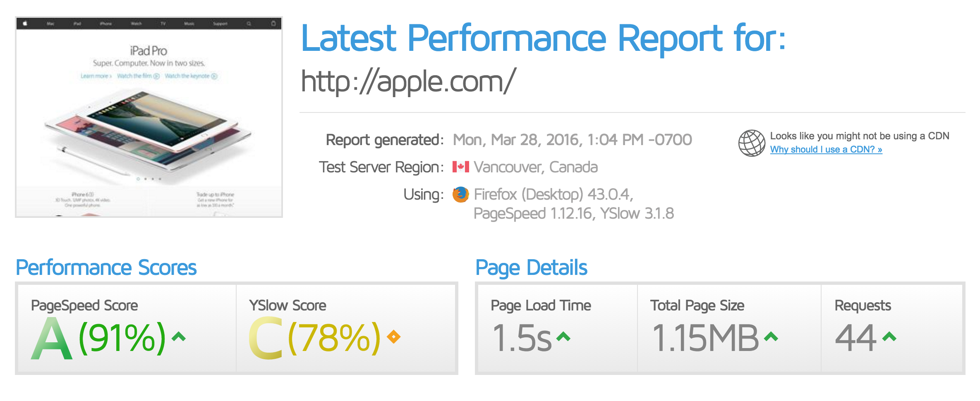
Task: Select a carousel dot under the iPad image
Action: 138,179
